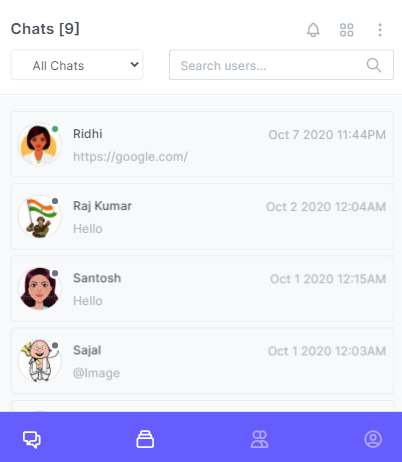Viewport: 402px width, 462px height.
Task: Open the archive box tab in bottom bar
Action: click(145, 439)
